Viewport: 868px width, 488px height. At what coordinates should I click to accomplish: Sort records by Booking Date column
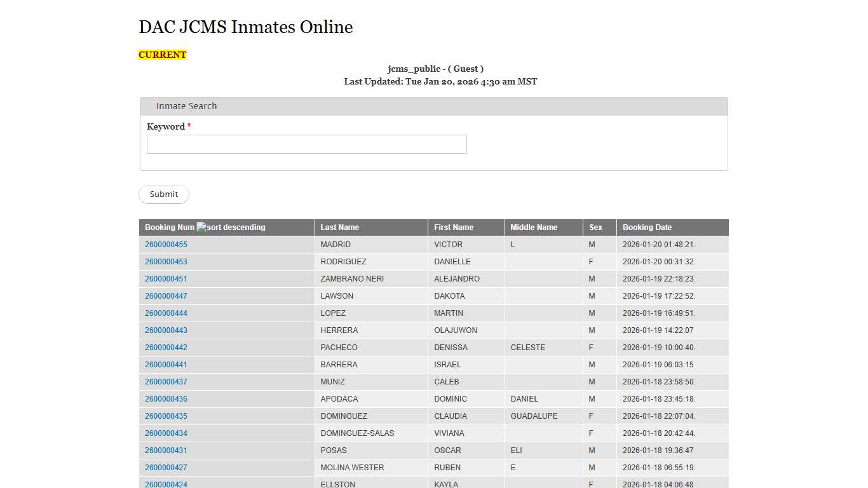click(647, 227)
